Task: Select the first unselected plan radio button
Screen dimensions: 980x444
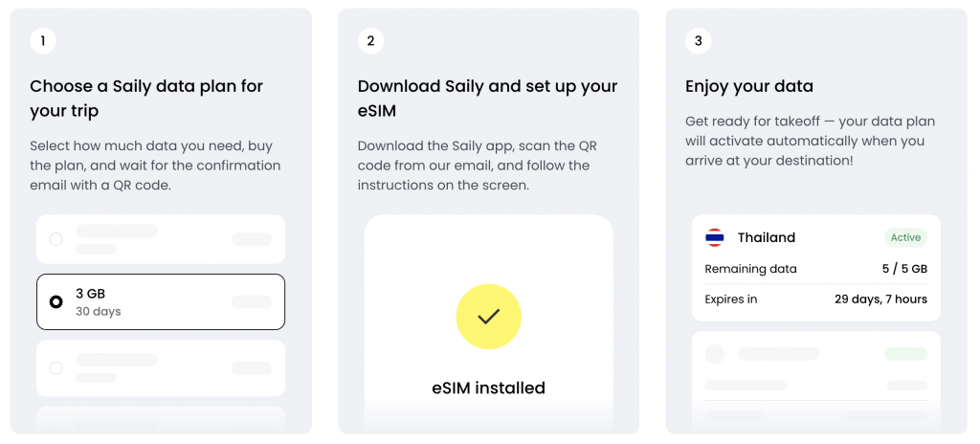Action: point(56,239)
